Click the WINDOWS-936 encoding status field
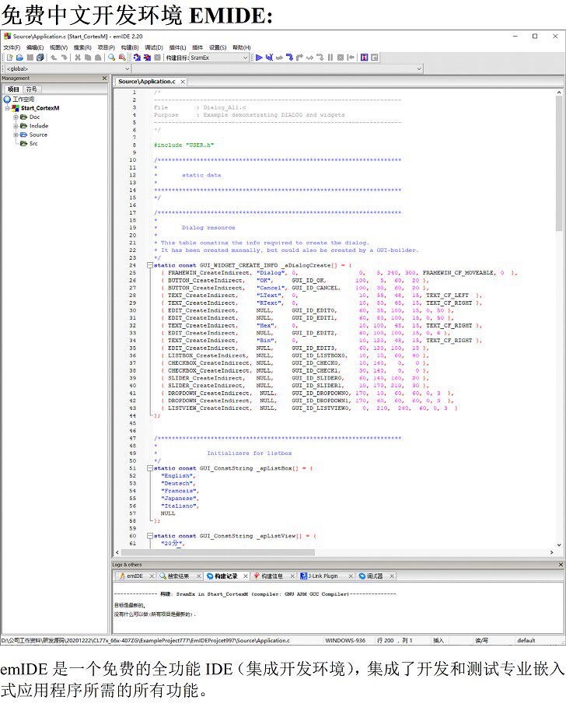566x728 pixels. (345, 641)
